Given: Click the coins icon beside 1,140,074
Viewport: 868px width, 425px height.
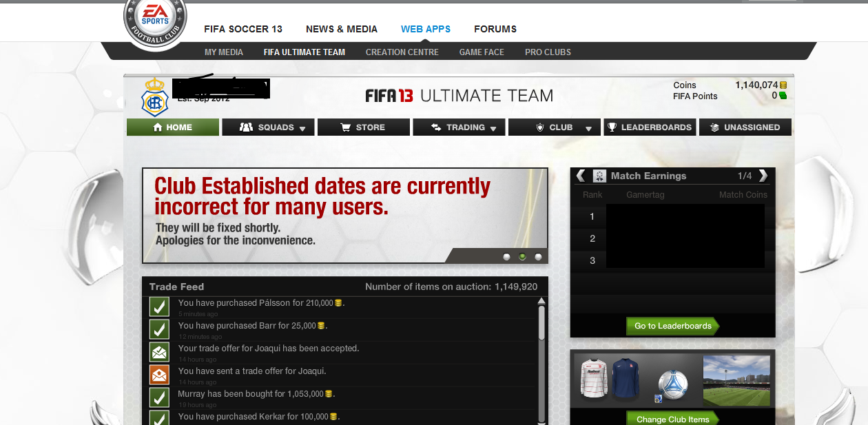Looking at the screenshot, I should pyautogui.click(x=783, y=85).
